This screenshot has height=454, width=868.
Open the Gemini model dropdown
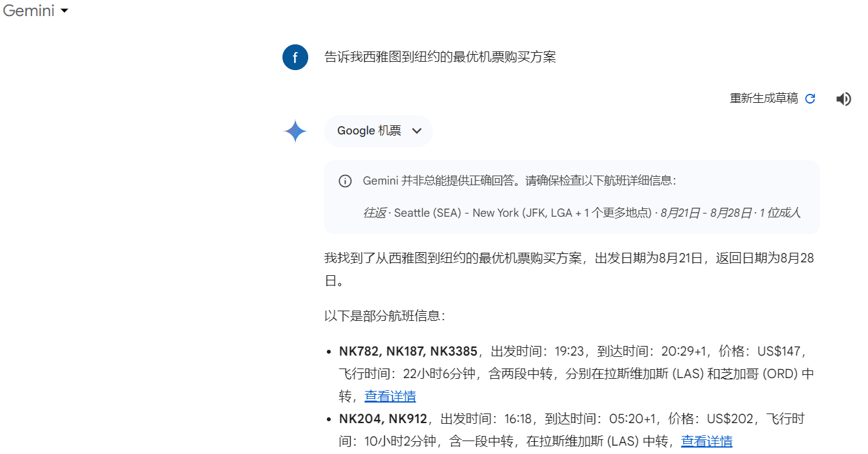point(35,11)
